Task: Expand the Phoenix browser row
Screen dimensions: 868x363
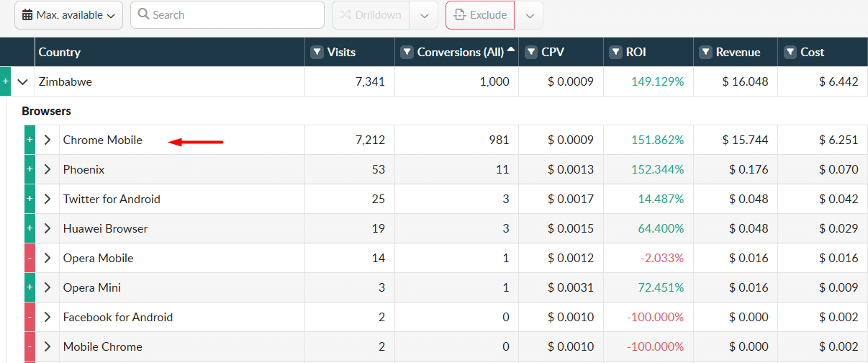Action: (48, 170)
